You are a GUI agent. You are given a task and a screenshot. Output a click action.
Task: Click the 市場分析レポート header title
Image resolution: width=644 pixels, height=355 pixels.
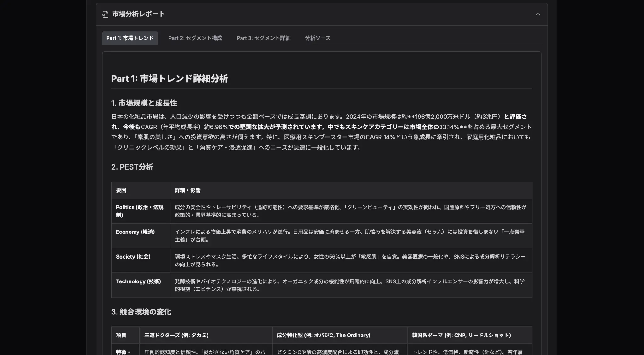(138, 14)
